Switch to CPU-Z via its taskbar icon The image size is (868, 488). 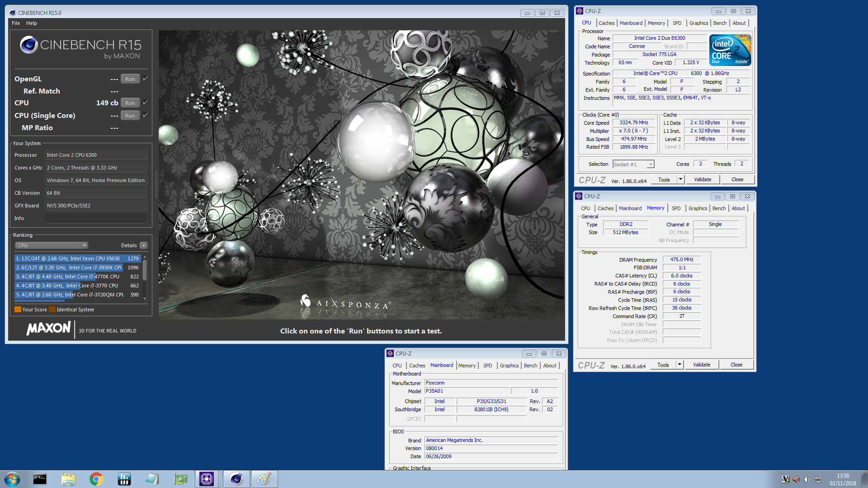click(x=207, y=479)
